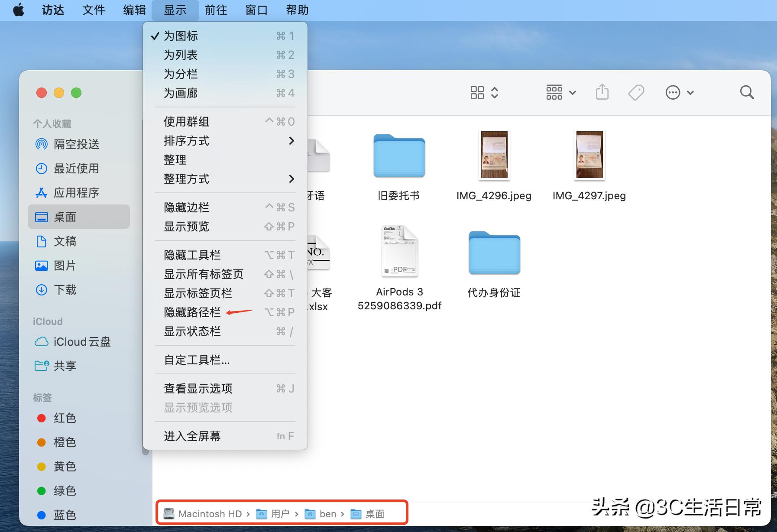Expand the 整理方式 submenu
Viewport: 777px width, 532px height.
187,179
